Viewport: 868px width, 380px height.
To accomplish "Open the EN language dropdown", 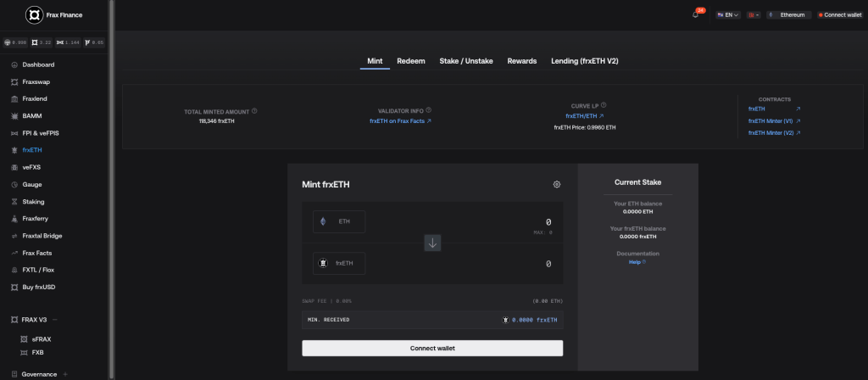I will point(728,15).
